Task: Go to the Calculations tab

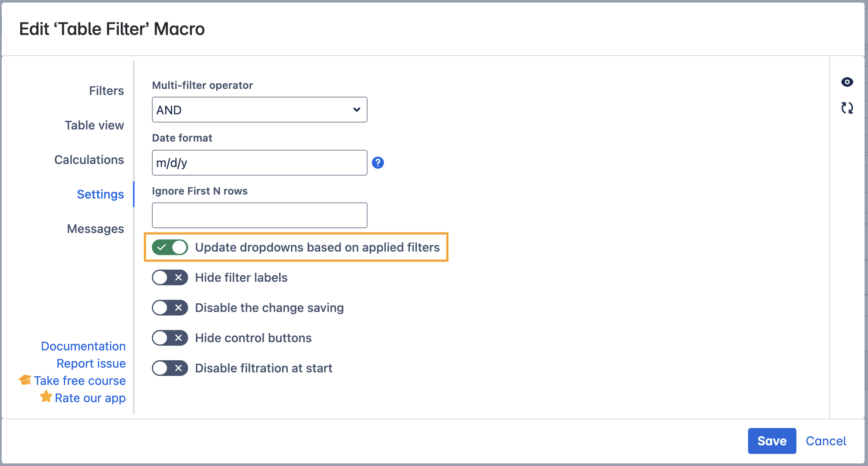Action: 89,160
